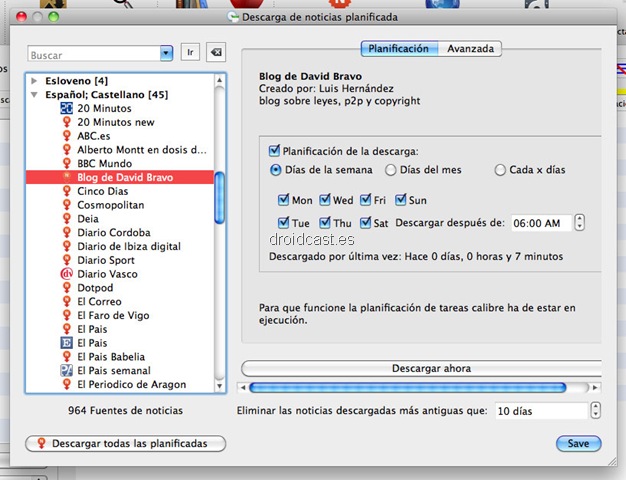Click the 06:00 AM time field

pos(541,223)
